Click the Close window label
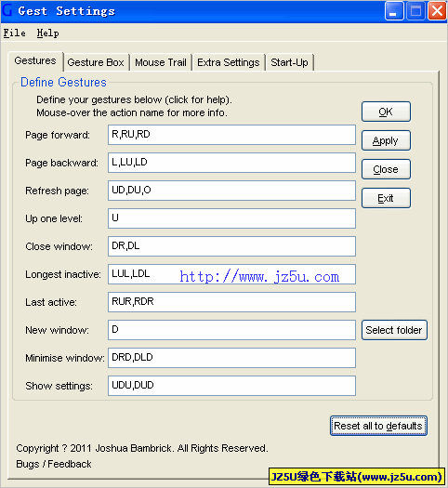Screen dimensions: 448x488 [x=59, y=246]
